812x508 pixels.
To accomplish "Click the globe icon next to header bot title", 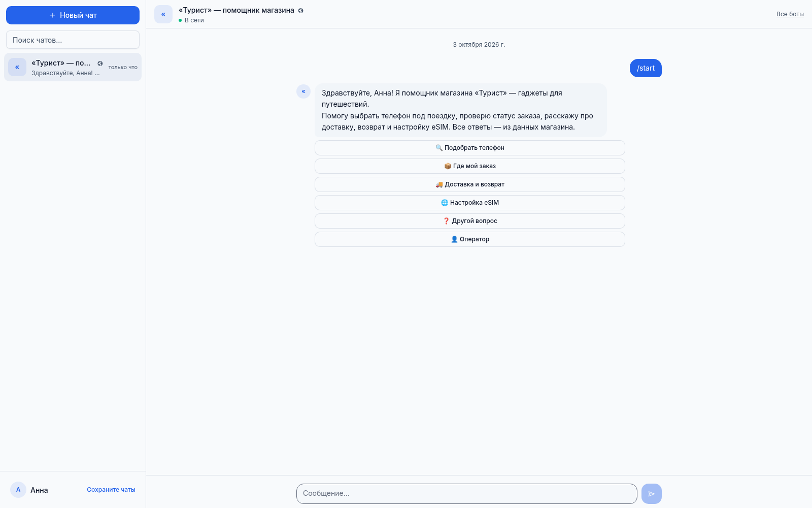I will [x=300, y=11].
